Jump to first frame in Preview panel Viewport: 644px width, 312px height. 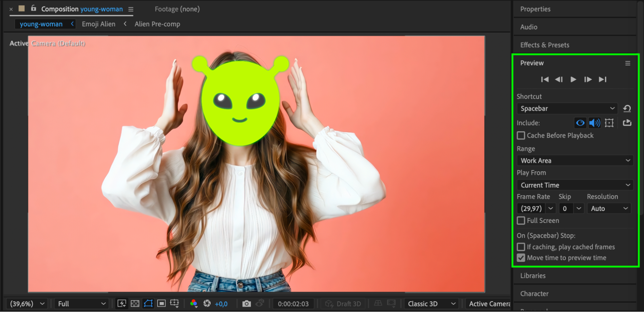click(x=545, y=79)
